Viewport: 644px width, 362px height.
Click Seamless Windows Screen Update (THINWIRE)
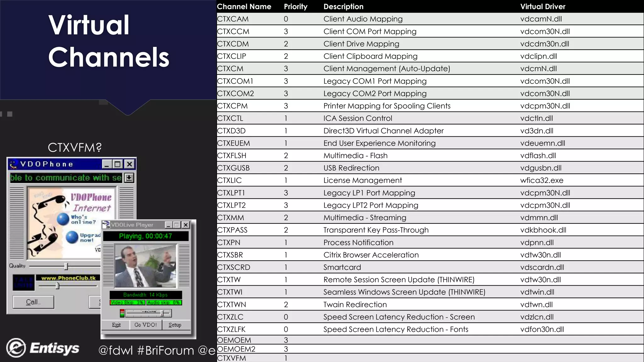404,292
